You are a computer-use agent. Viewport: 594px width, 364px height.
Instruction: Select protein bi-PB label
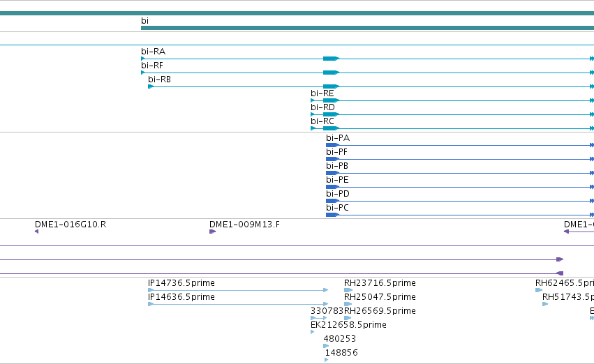(337, 166)
